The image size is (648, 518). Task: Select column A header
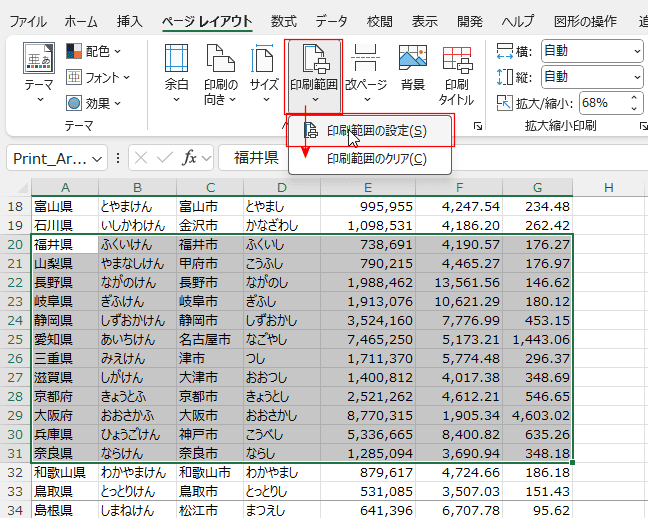(x=65, y=187)
